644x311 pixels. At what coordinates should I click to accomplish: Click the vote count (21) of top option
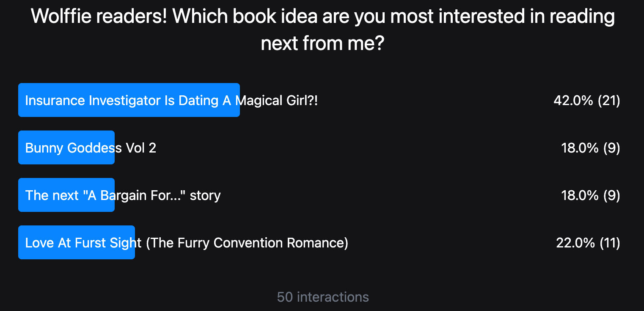click(x=609, y=100)
